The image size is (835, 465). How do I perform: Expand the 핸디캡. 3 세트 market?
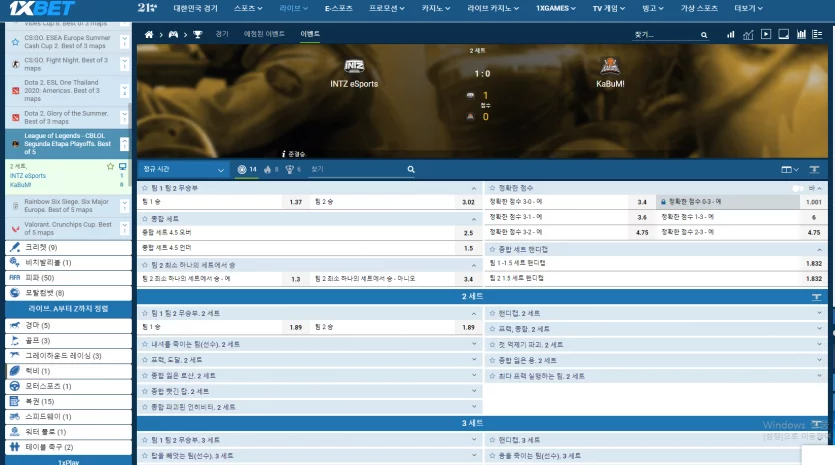[819, 439]
